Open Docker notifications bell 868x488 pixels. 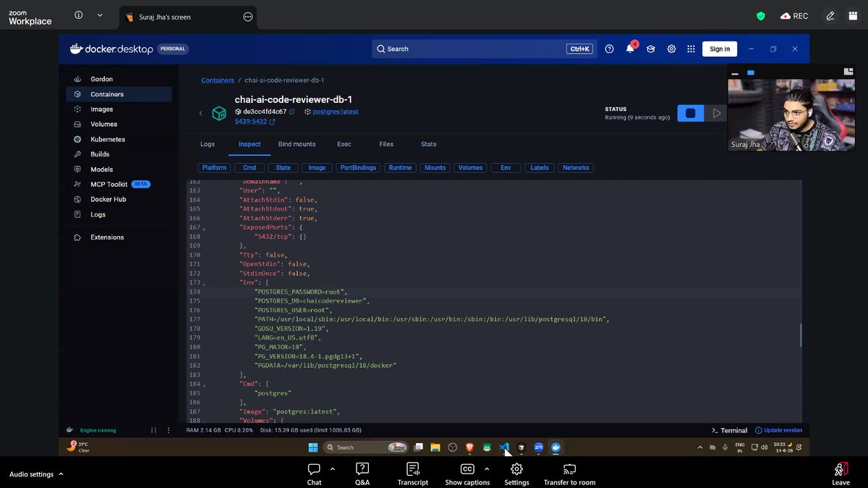(x=630, y=49)
